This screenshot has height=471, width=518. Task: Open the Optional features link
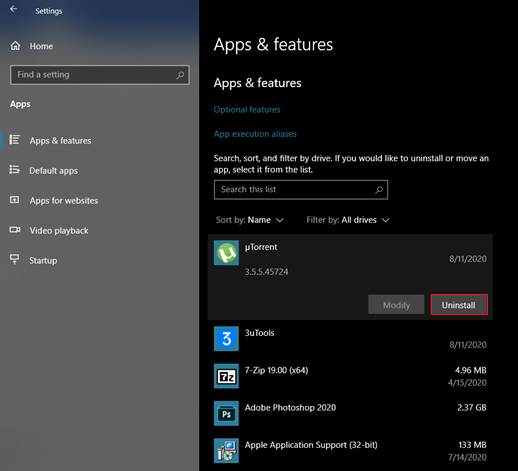(x=247, y=110)
